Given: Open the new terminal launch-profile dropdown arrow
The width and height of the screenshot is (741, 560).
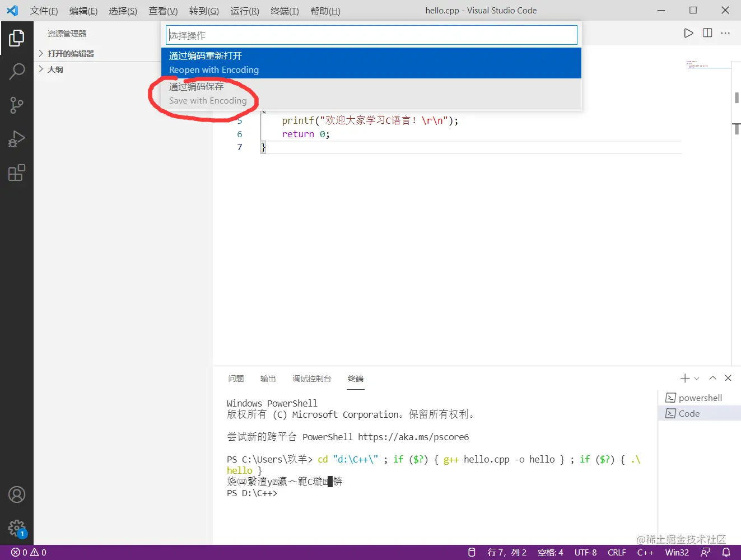Looking at the screenshot, I should click(697, 379).
